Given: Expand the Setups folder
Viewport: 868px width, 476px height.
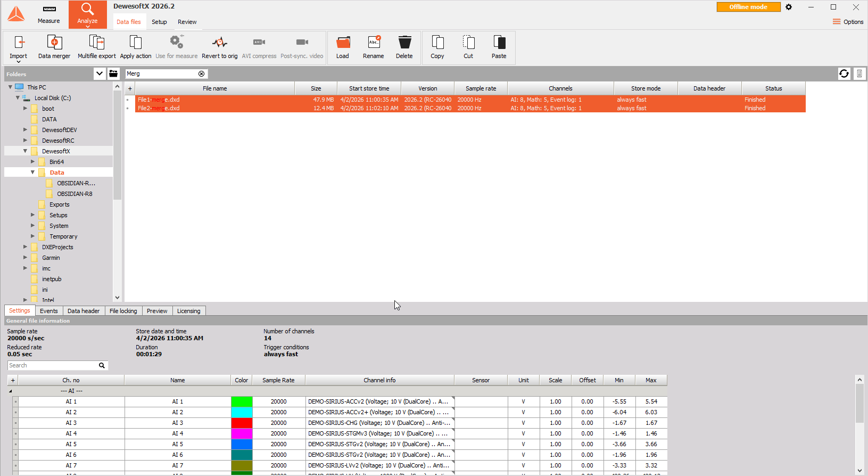Looking at the screenshot, I should pyautogui.click(x=32, y=215).
